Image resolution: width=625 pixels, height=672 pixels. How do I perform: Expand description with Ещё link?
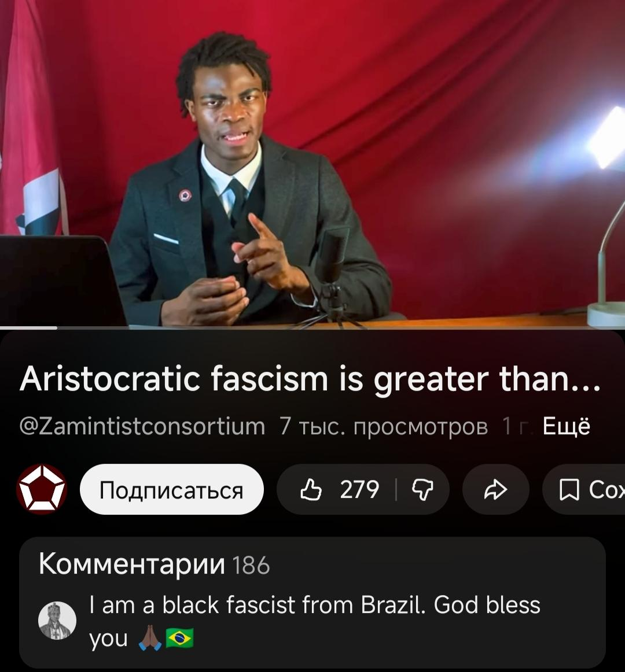[566, 426]
